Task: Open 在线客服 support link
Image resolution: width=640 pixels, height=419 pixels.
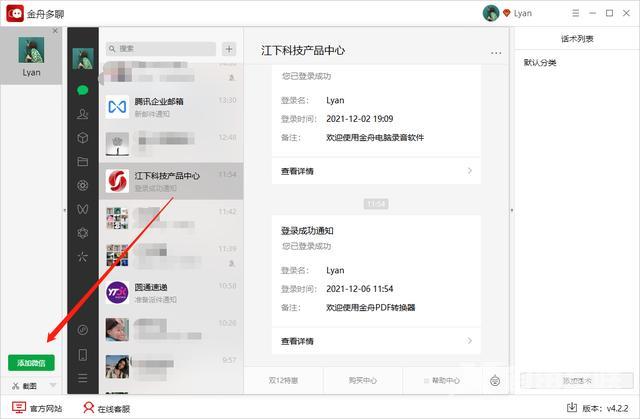Action: coord(106,408)
